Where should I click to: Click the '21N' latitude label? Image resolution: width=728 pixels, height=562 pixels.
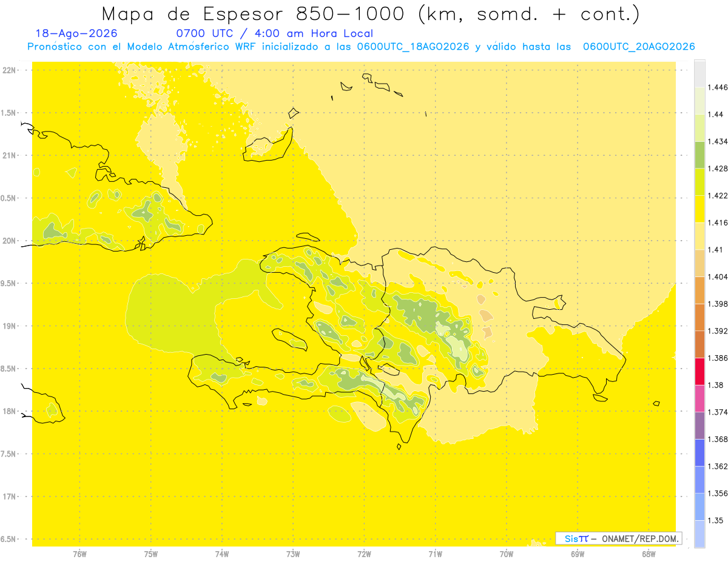tap(10, 155)
